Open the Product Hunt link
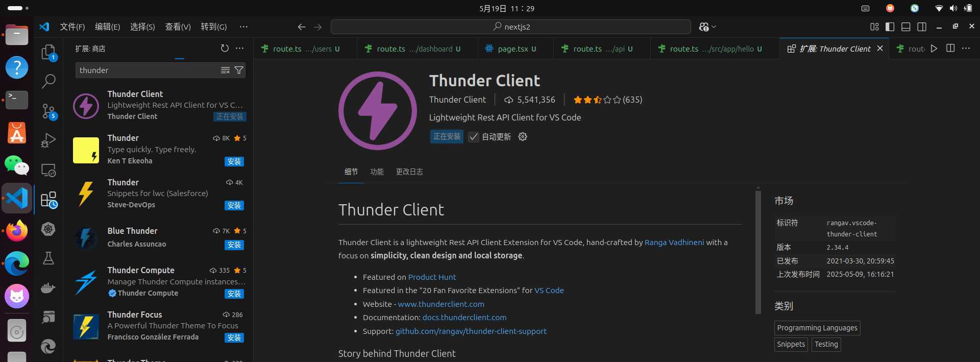980x362 pixels. [x=432, y=277]
